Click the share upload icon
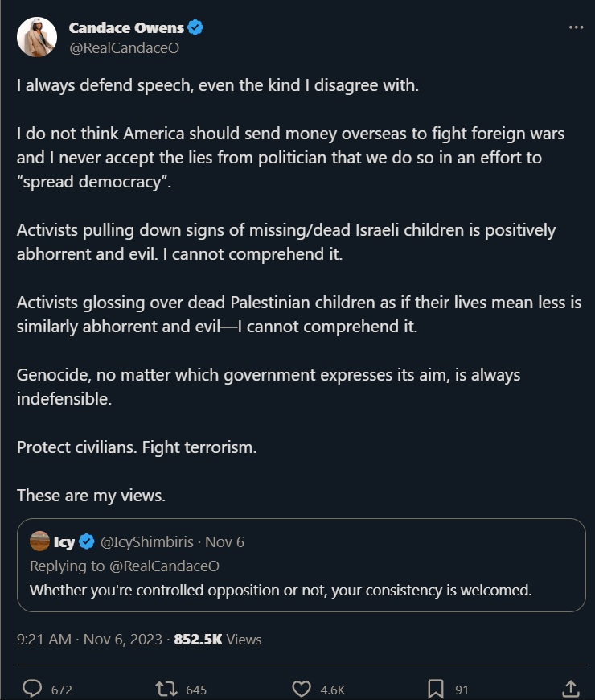Screen dimensions: 595x700 (570, 689)
